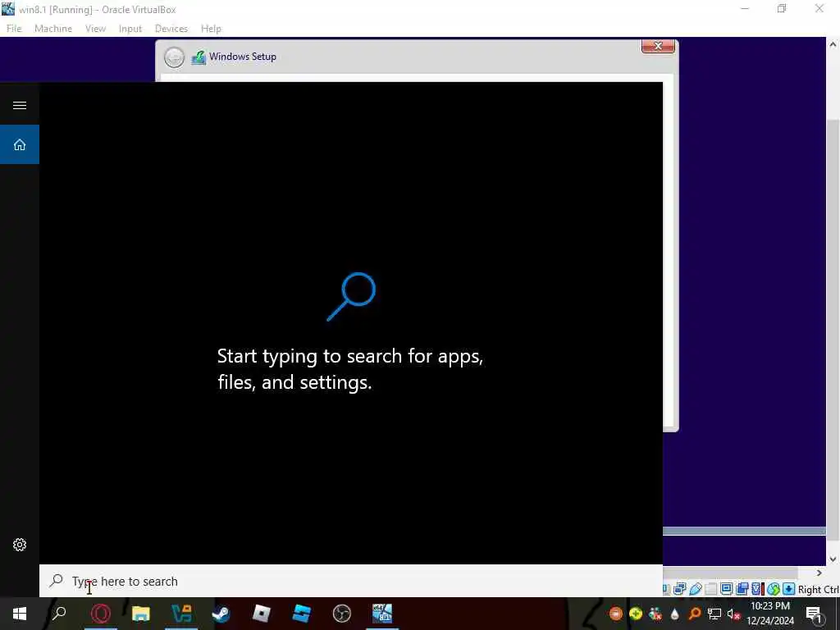Restore down the VirtualBox window

click(x=782, y=8)
